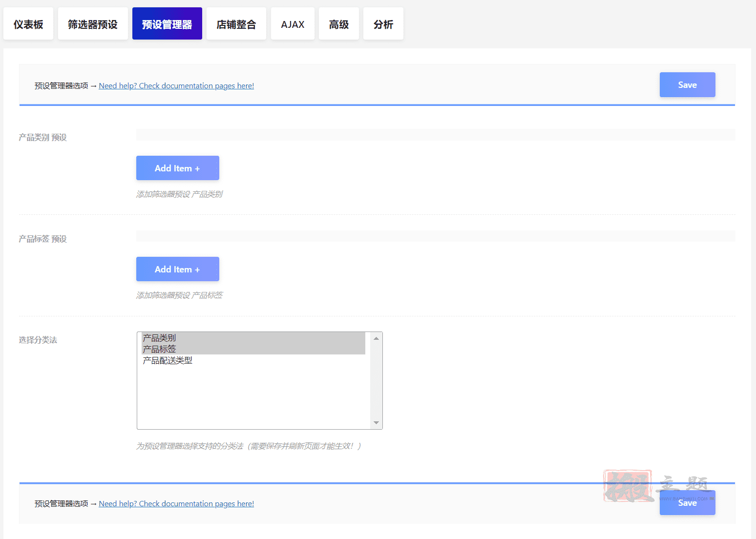The width and height of the screenshot is (756, 539).
Task: Open the 仪表板 tab
Action: [28, 23]
